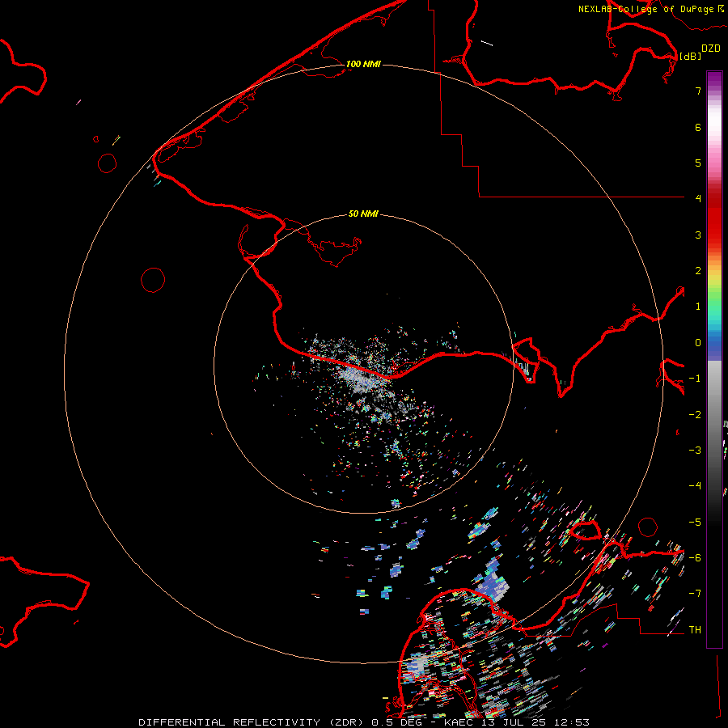
Task: Click the KAEC radar site identifier
Action: click(x=459, y=722)
